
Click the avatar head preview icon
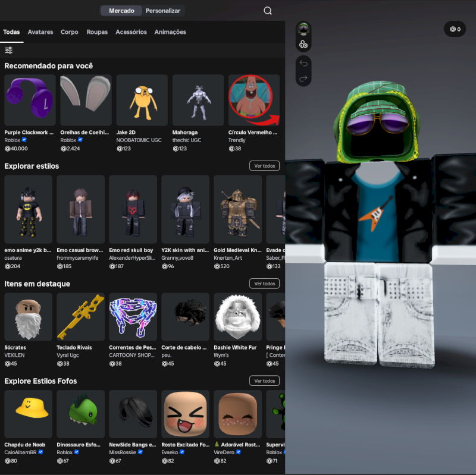(303, 29)
